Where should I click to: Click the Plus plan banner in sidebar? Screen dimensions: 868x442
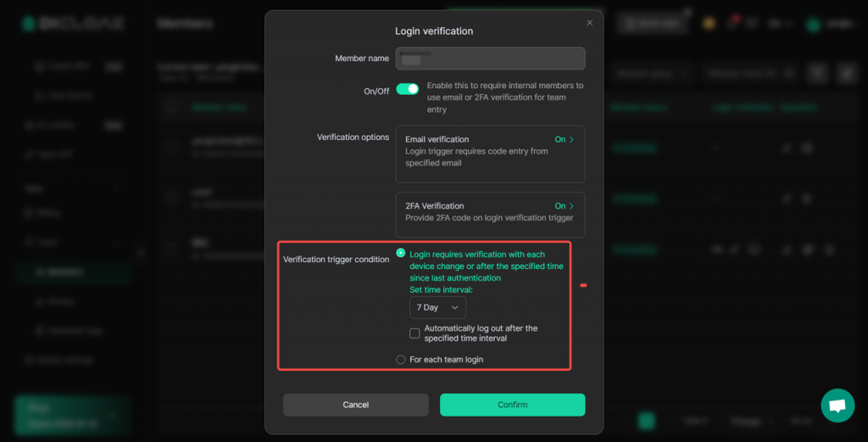[73, 415]
